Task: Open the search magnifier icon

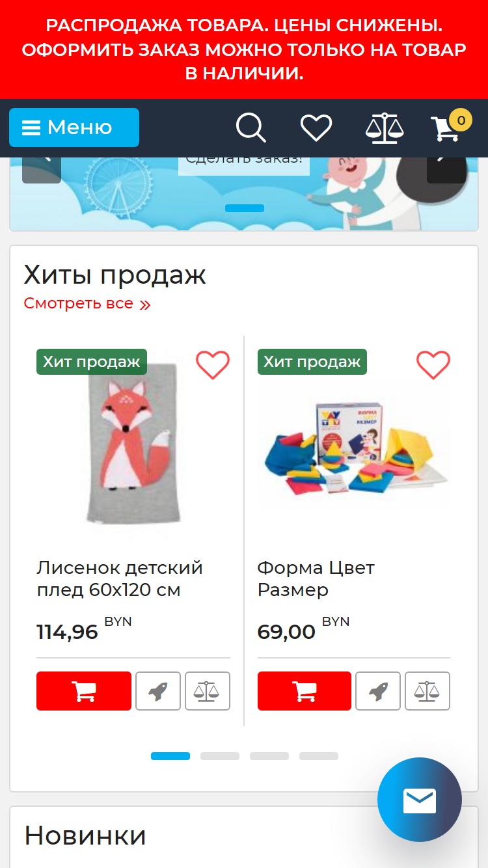Action: [251, 128]
